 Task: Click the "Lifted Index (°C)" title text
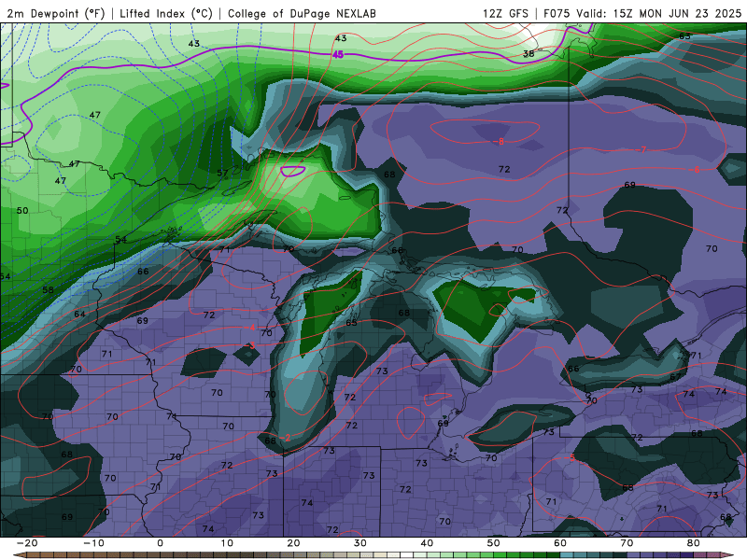coord(166,13)
